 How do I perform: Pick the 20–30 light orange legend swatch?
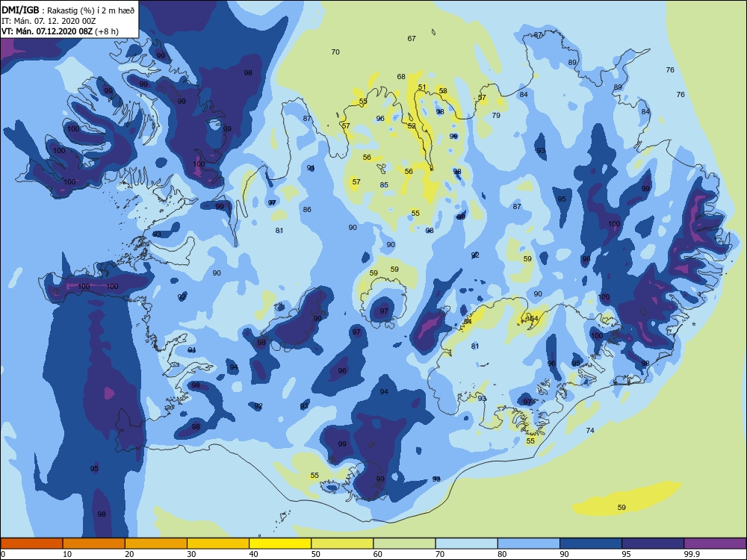(156, 544)
